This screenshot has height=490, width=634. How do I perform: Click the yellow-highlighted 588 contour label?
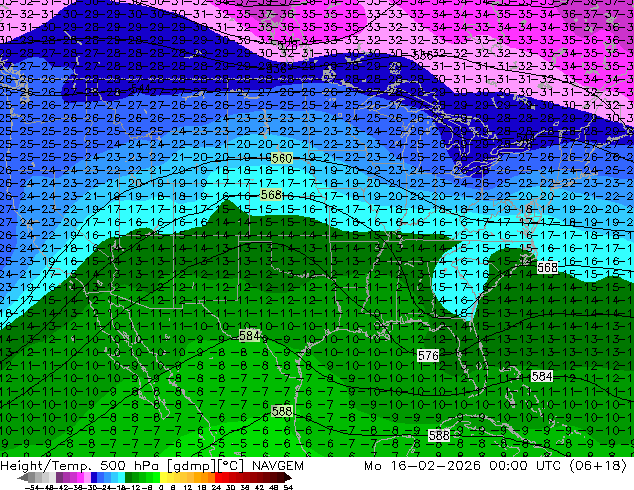coord(282,411)
